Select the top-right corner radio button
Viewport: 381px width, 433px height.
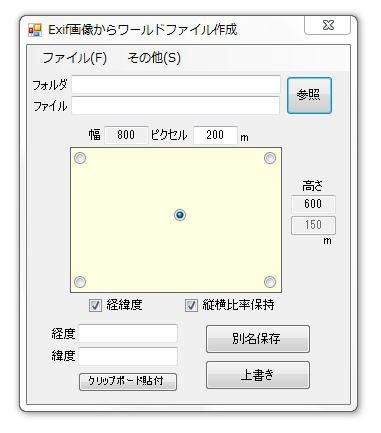[x=270, y=158]
